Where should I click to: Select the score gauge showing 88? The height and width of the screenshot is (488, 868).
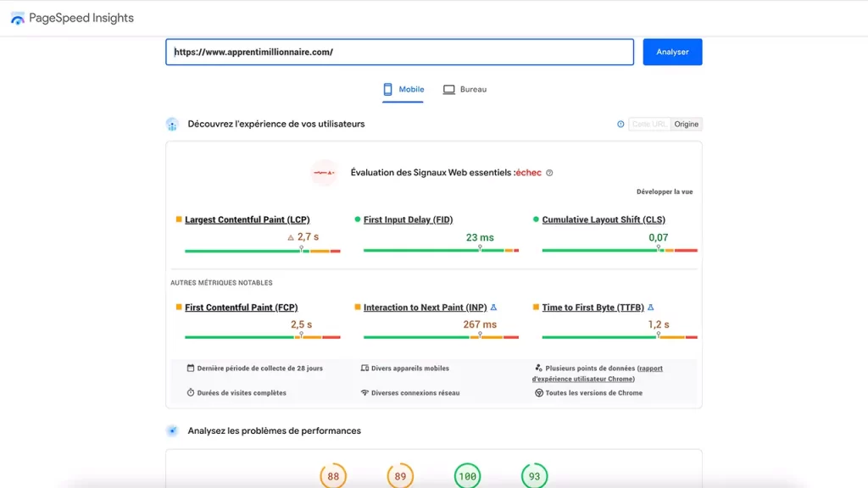point(332,476)
